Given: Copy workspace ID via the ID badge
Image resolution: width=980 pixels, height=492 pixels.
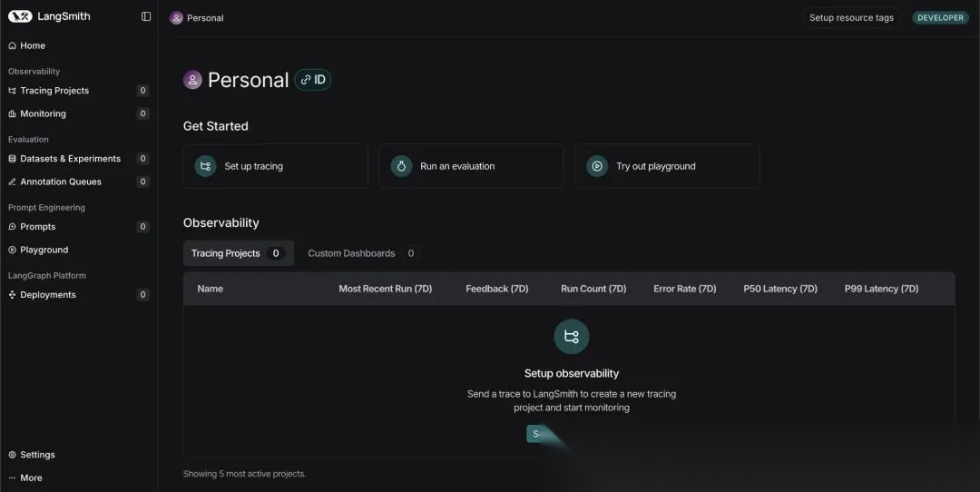Looking at the screenshot, I should tap(312, 80).
